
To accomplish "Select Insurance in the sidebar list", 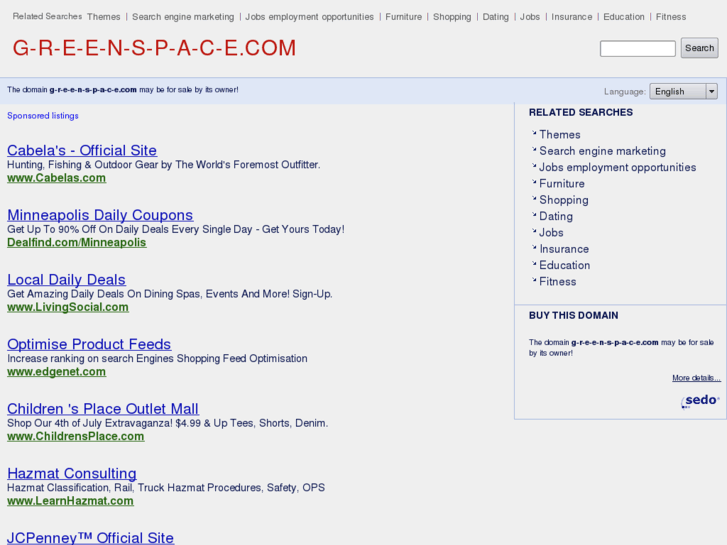I will pyautogui.click(x=564, y=249).
